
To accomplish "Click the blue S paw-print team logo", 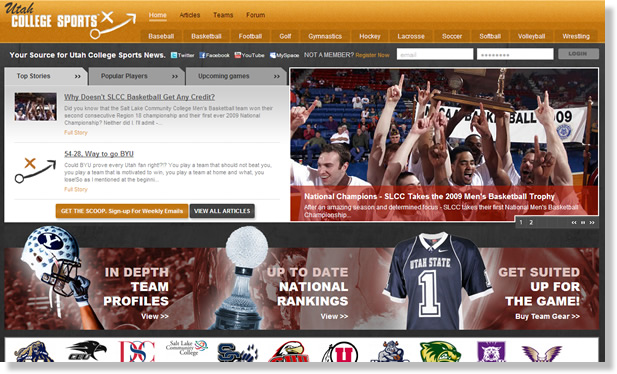I will pyautogui.click(x=238, y=352).
